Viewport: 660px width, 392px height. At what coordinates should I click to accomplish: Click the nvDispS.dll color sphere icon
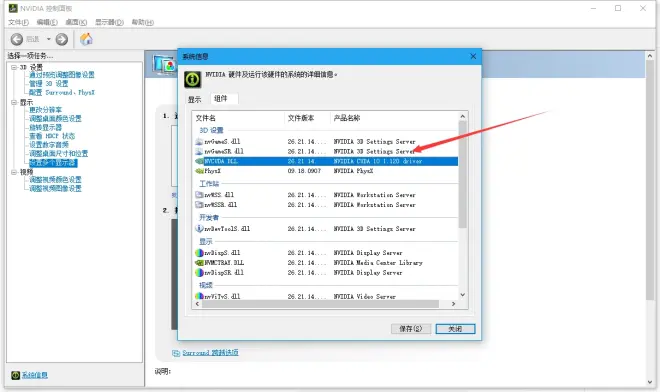point(199,253)
